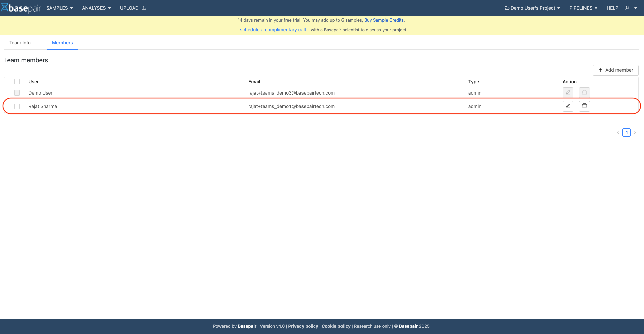Select Rajat Sharma's row checkbox
Screen dimensions: 644x334
pos(17,106)
